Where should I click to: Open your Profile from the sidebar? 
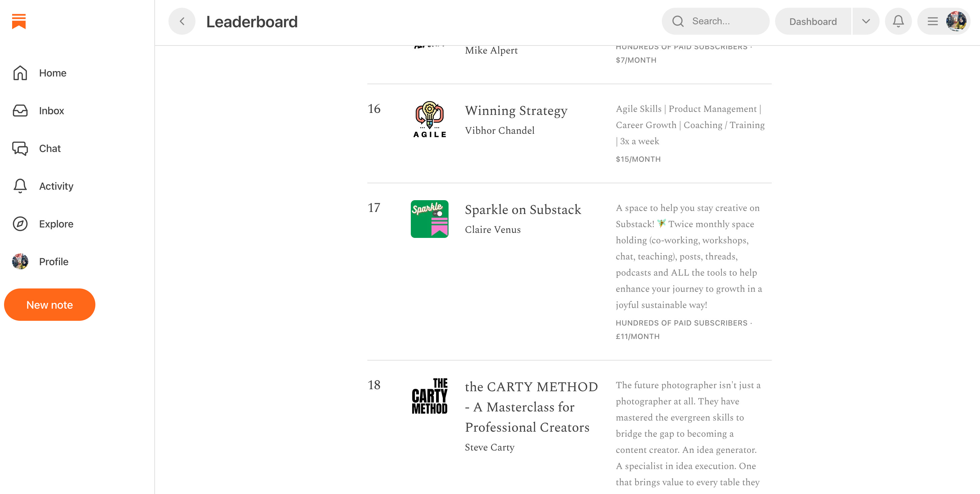[x=54, y=261]
